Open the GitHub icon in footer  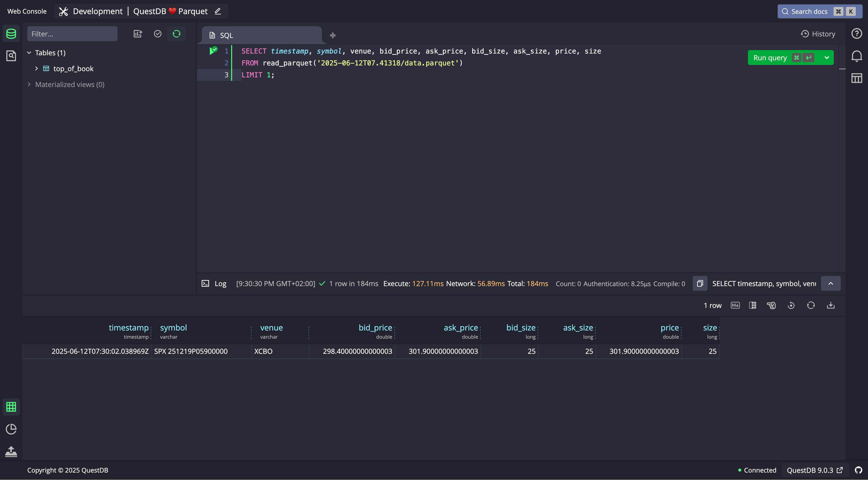coord(858,470)
